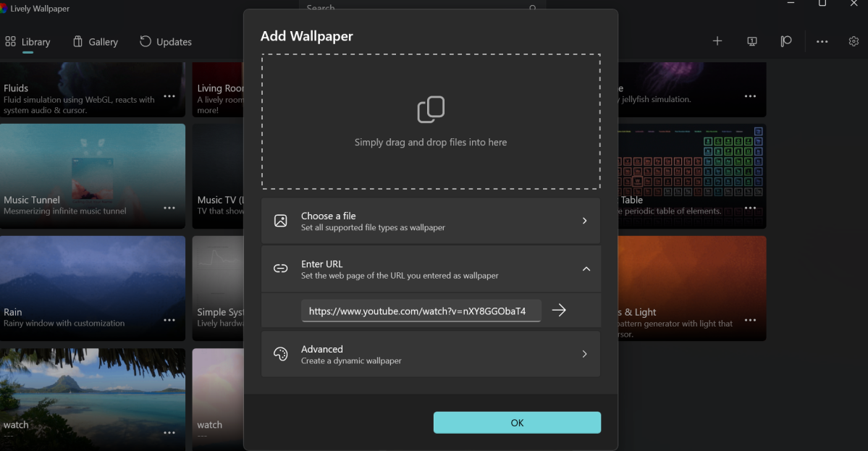The image size is (868, 451).
Task: Click the picture icon beside Choose a file
Action: coord(281,221)
